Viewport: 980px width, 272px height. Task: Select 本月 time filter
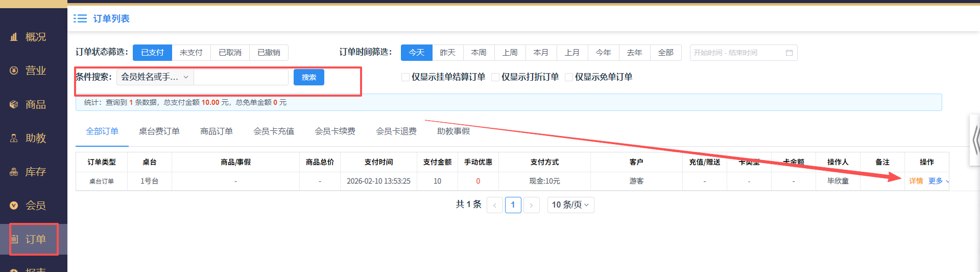[x=541, y=53]
